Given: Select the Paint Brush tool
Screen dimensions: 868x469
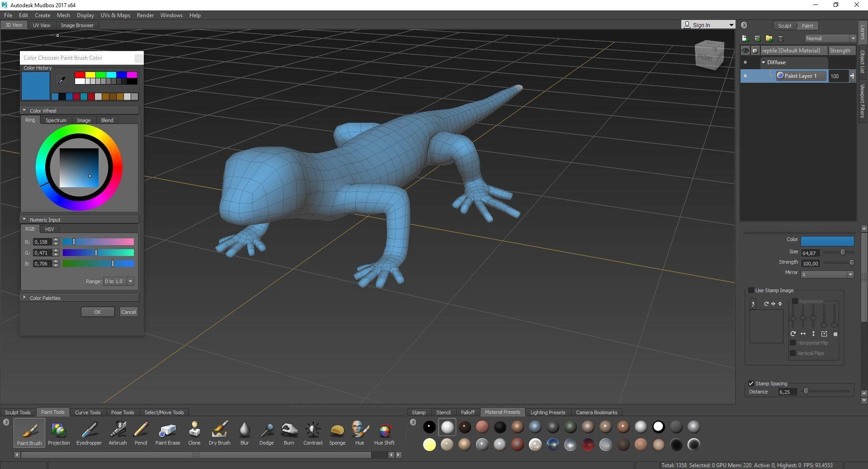Looking at the screenshot, I should tap(29, 433).
